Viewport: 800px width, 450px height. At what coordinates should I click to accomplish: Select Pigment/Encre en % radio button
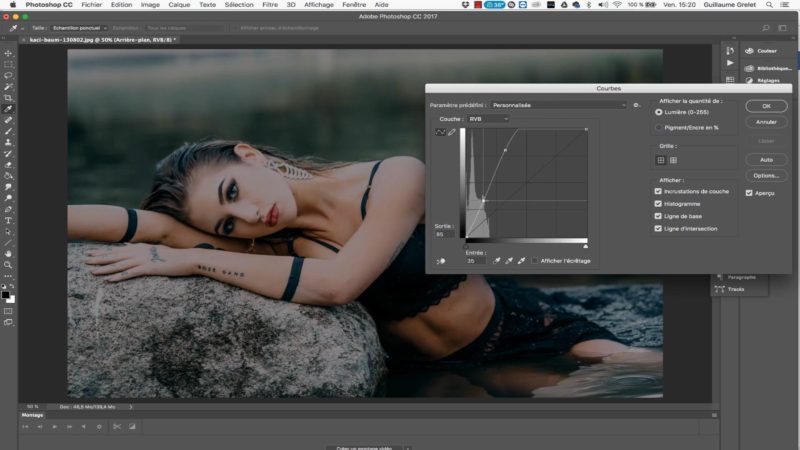click(x=659, y=128)
